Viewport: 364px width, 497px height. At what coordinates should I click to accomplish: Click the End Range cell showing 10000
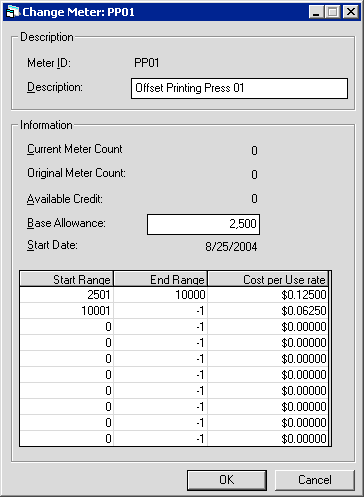tap(161, 295)
